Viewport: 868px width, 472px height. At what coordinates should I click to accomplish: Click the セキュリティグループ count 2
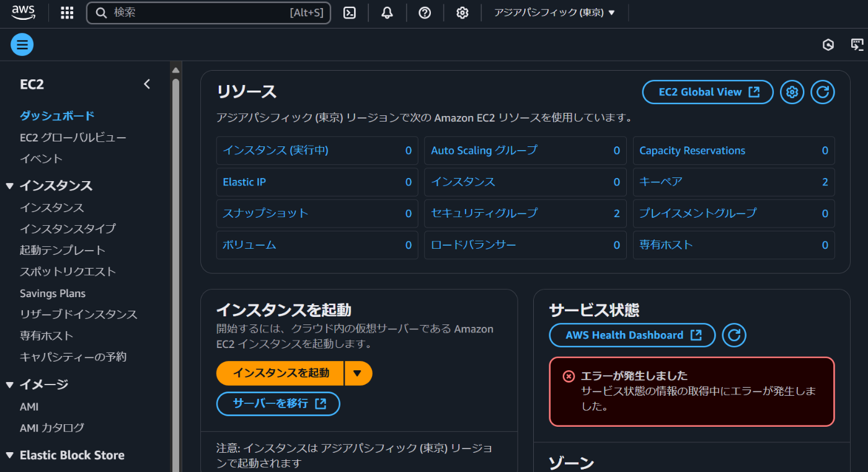tap(617, 213)
